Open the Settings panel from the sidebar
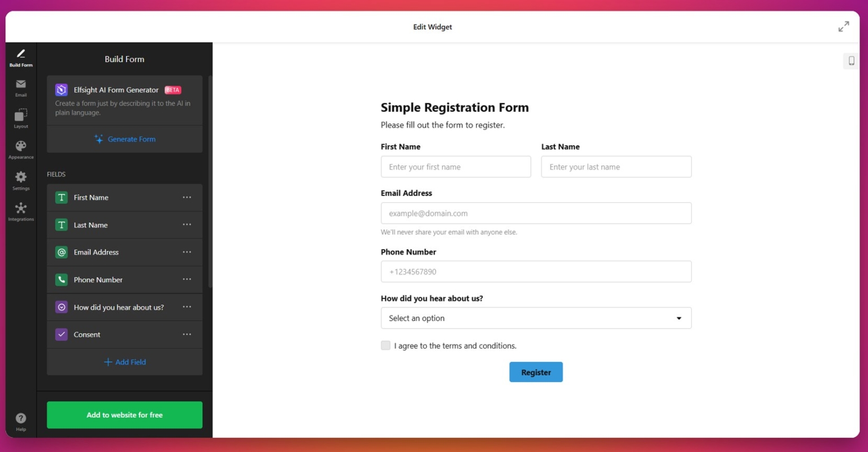 click(x=20, y=180)
